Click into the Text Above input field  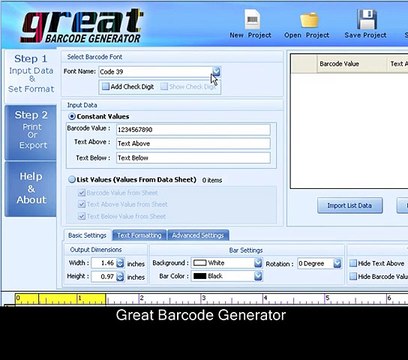193,144
